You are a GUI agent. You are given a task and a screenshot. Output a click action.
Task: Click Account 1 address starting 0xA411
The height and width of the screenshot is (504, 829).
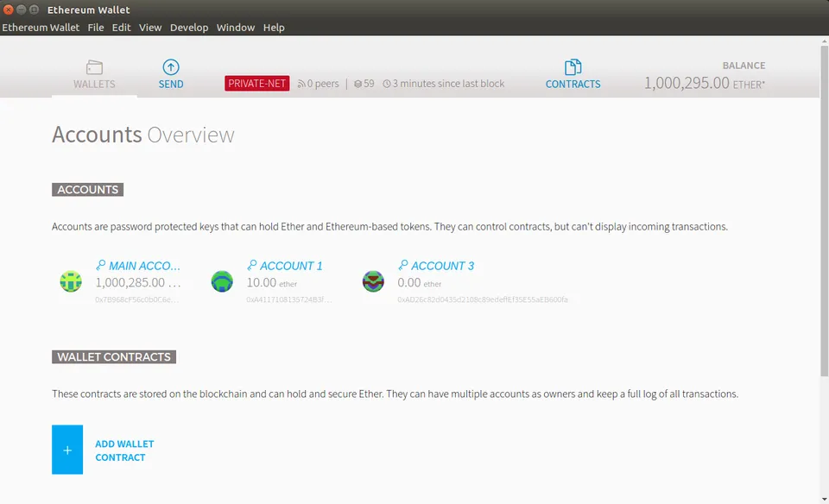pyautogui.click(x=289, y=299)
